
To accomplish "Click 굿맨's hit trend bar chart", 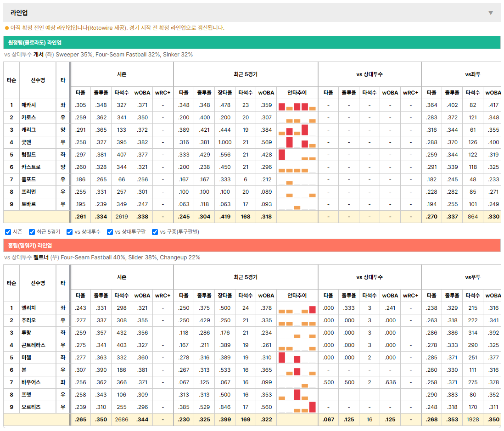I will [x=297, y=142].
